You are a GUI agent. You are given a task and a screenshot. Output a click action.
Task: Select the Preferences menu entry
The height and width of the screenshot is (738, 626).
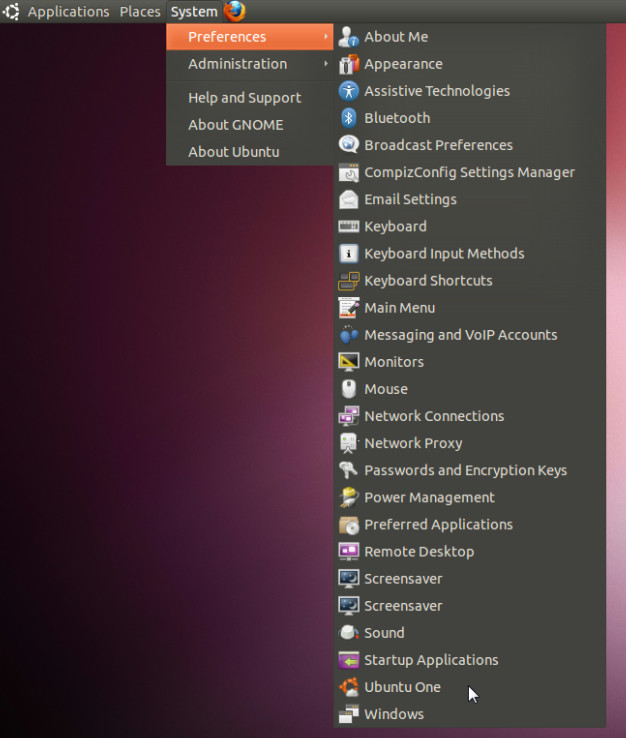coord(250,37)
